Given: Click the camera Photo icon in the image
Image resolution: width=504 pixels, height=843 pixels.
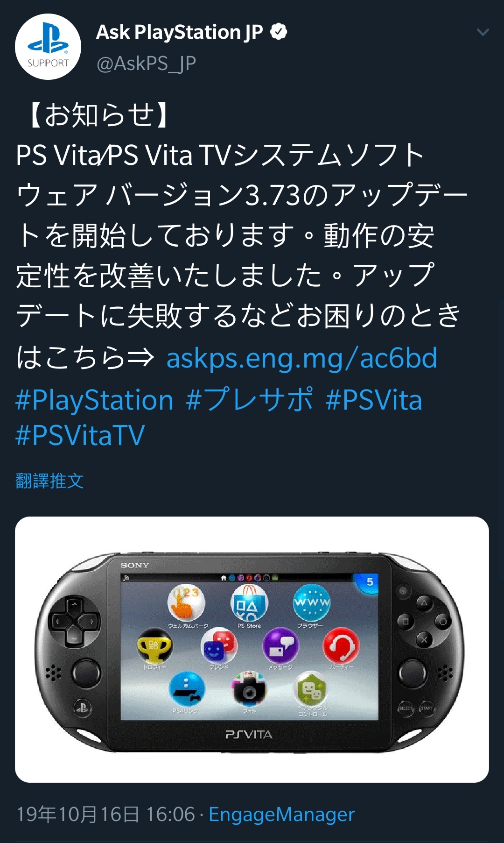Looking at the screenshot, I should point(249,689).
